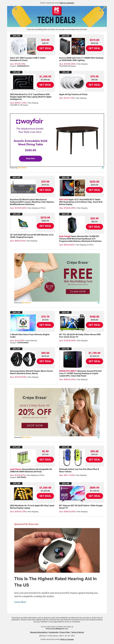Open the Apple AirTag 4-Pack product image
The image size is (114, 644).
[72, 83]
